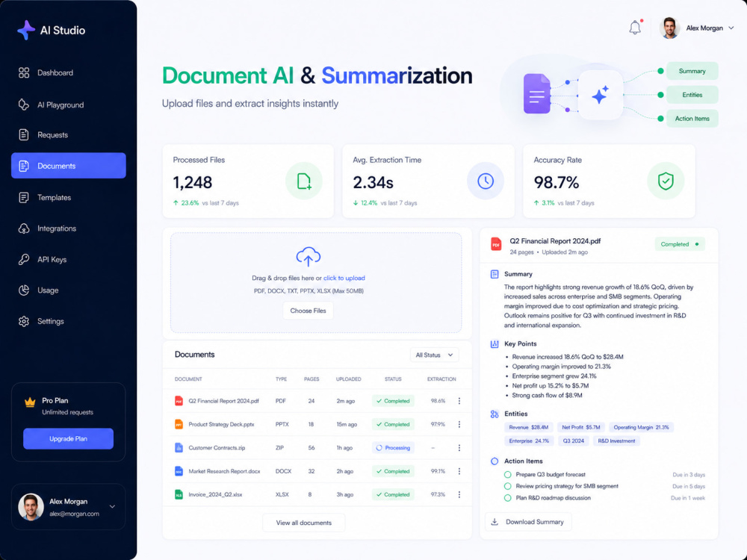
Task: Click the DOCX icon for Market Research Report
Action: [x=179, y=471]
